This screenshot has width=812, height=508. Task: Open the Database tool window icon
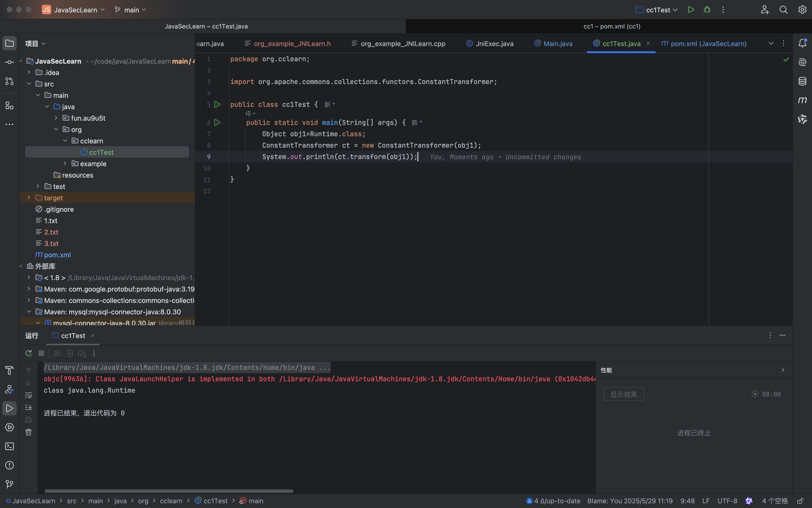[x=802, y=81]
